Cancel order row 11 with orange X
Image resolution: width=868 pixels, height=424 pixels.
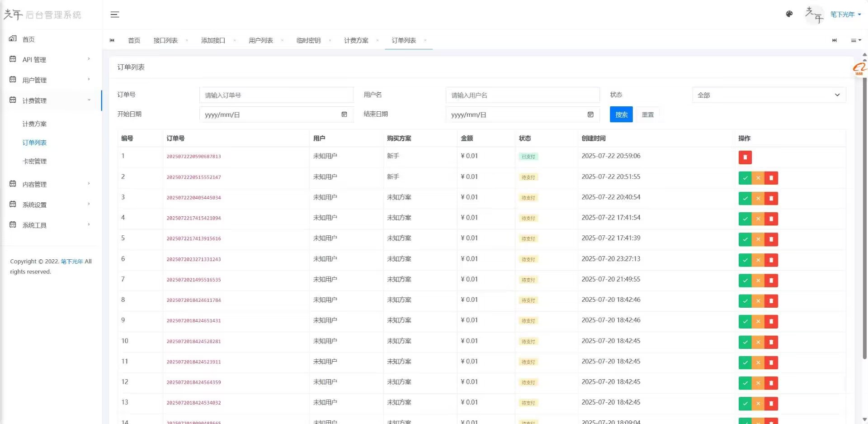coord(758,362)
